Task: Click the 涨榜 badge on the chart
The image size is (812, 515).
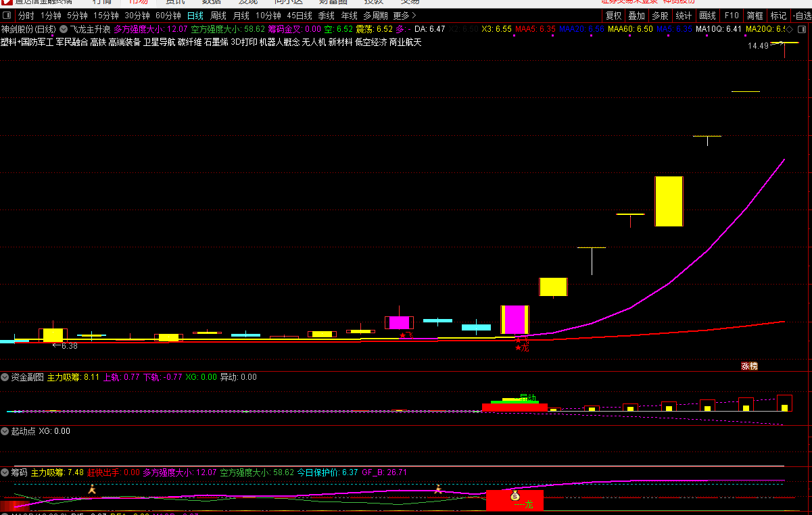Action: (749, 366)
